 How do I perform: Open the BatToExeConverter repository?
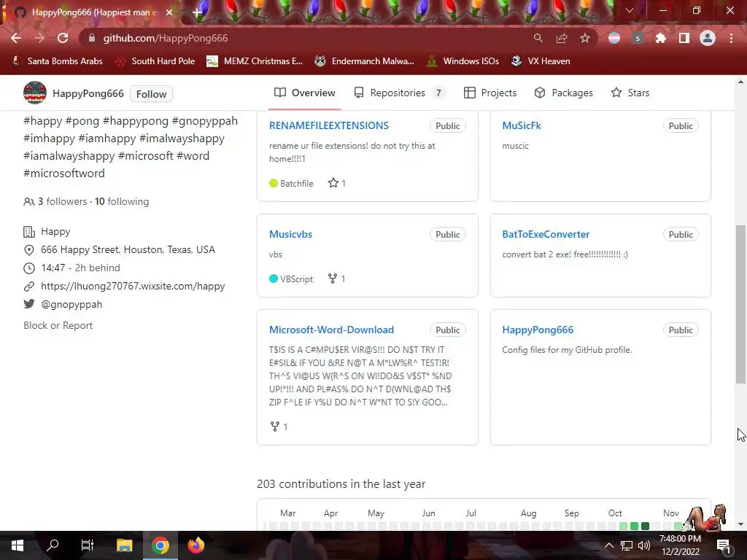coord(546,234)
